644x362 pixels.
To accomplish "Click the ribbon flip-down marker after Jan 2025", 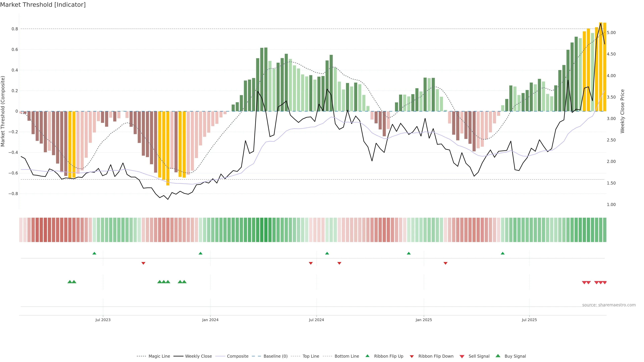I will coord(445,263).
